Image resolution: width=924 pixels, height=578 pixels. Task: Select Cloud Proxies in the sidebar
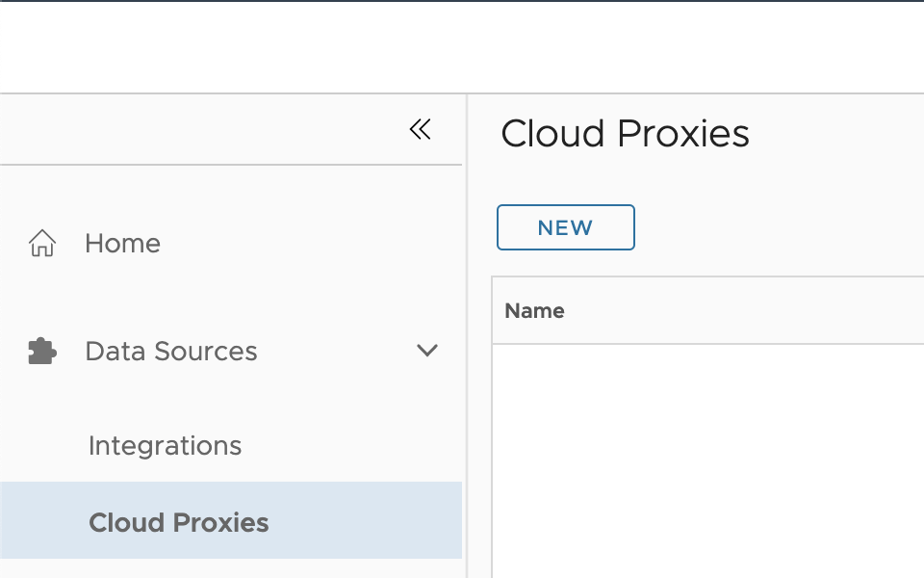click(179, 523)
